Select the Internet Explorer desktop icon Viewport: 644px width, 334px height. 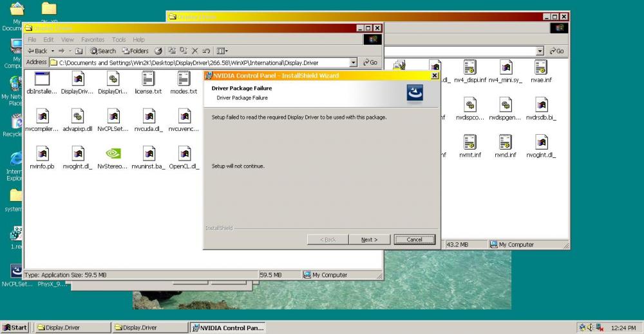pos(15,166)
